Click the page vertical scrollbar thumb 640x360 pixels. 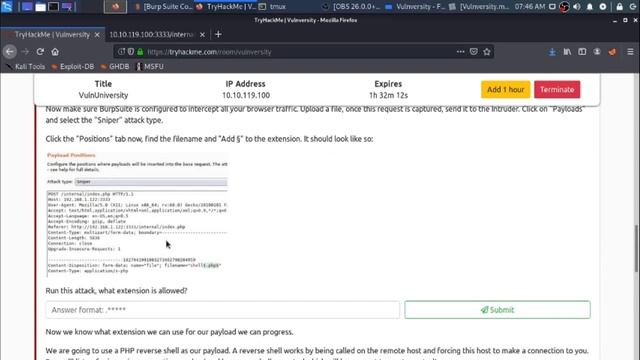tap(636, 248)
